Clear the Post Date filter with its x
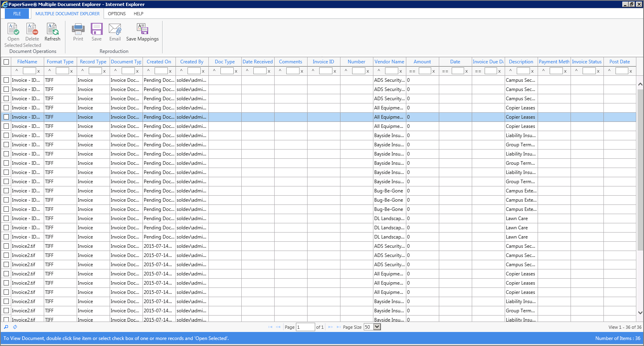The height and width of the screenshot is (346, 644). [x=631, y=71]
